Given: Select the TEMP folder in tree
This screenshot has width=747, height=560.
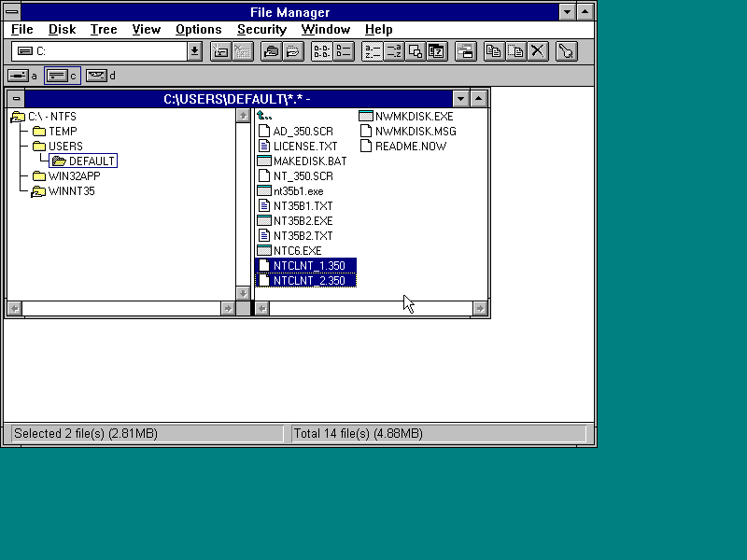Looking at the screenshot, I should [x=55, y=132].
